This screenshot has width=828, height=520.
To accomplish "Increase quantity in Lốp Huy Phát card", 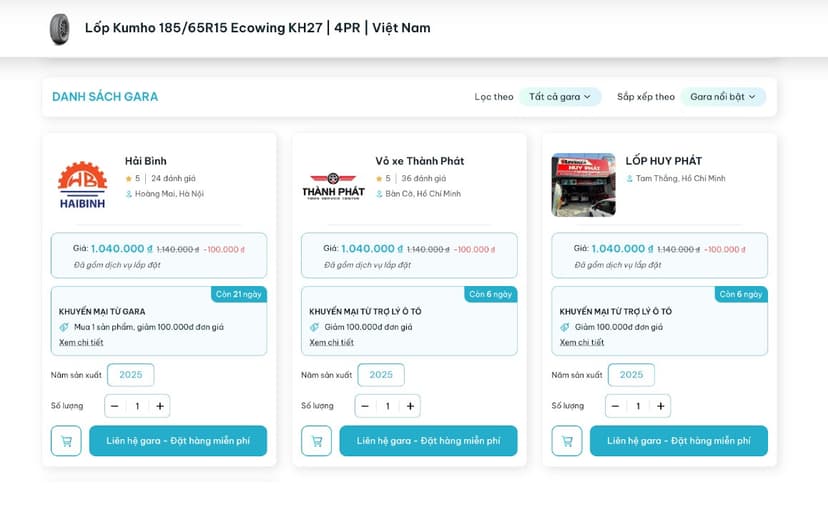I will pos(661,406).
